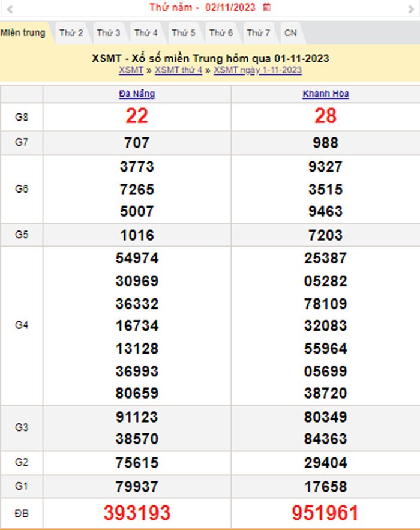The width and height of the screenshot is (420, 530).
Task: Open the Thứ 7 tab
Action: (x=258, y=33)
